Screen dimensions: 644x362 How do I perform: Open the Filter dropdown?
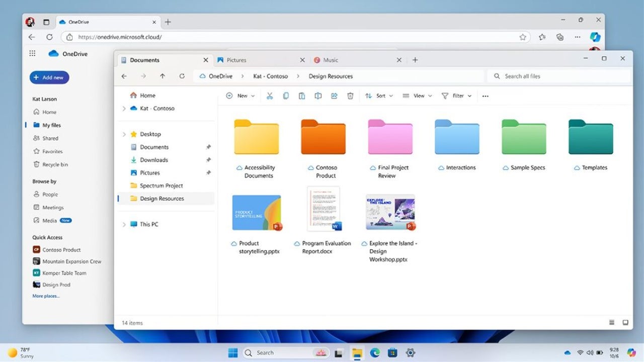click(x=457, y=96)
